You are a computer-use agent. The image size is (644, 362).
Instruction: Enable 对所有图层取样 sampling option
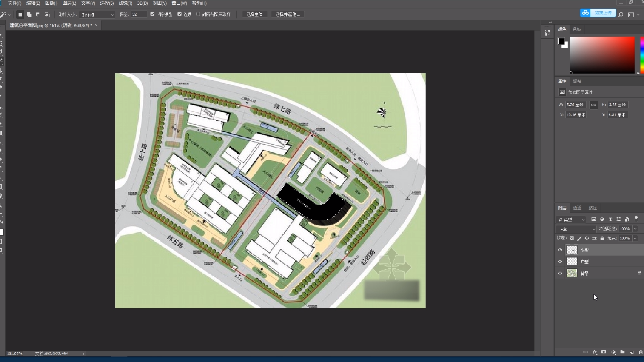pyautogui.click(x=199, y=14)
